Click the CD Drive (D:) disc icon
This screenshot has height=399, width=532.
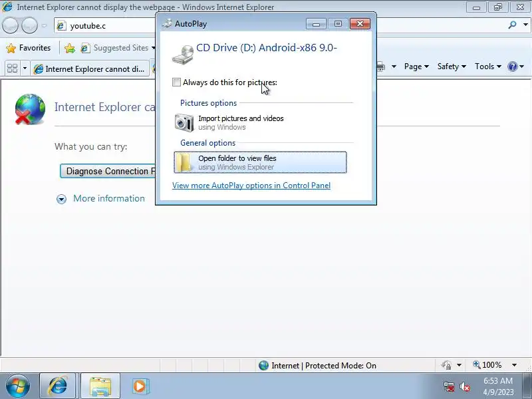coord(183,55)
